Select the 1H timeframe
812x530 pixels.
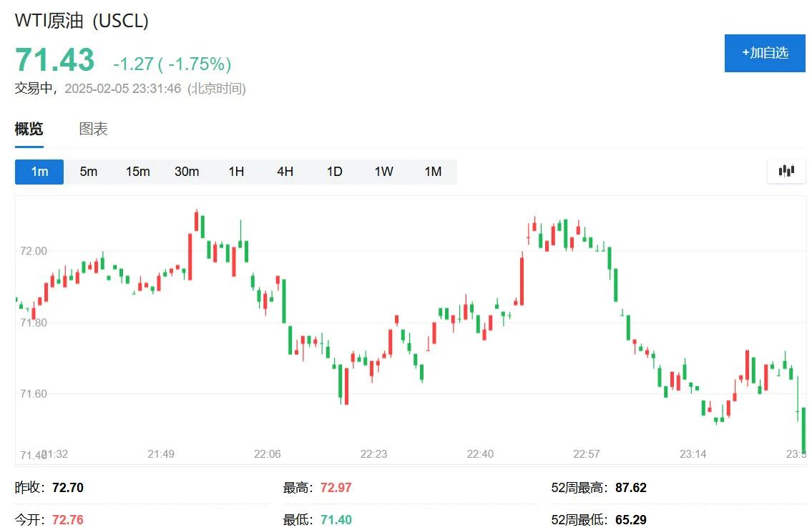[x=236, y=172]
